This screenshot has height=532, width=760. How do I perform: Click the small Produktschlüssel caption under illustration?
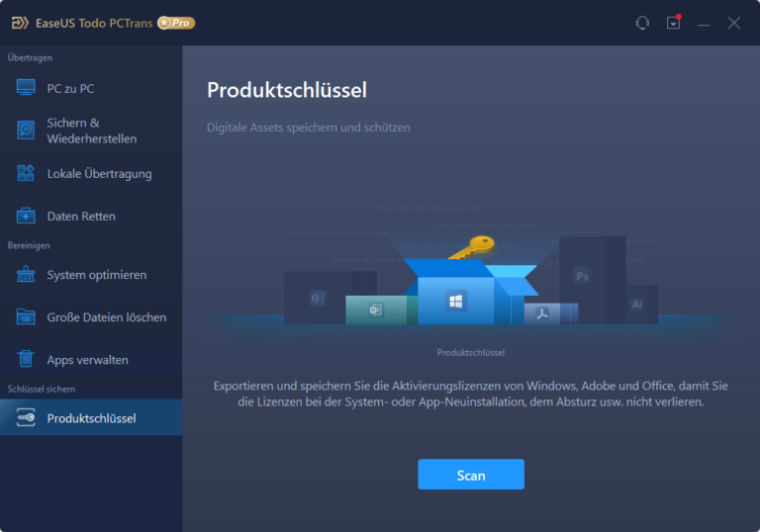(471, 353)
